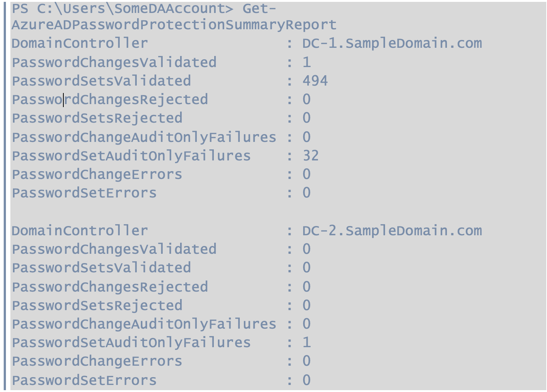Click the first PasswordChangeAuditOnlyFailures label
This screenshot has width=547, height=392.
pyautogui.click(x=144, y=137)
